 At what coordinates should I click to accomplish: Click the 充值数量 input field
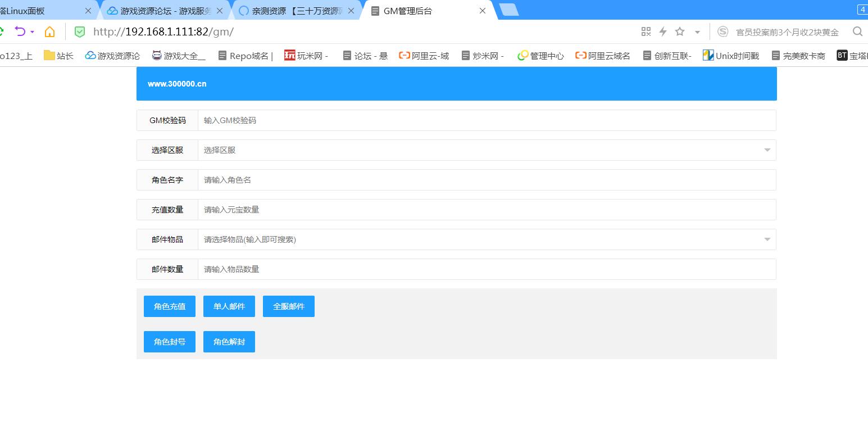click(x=487, y=210)
